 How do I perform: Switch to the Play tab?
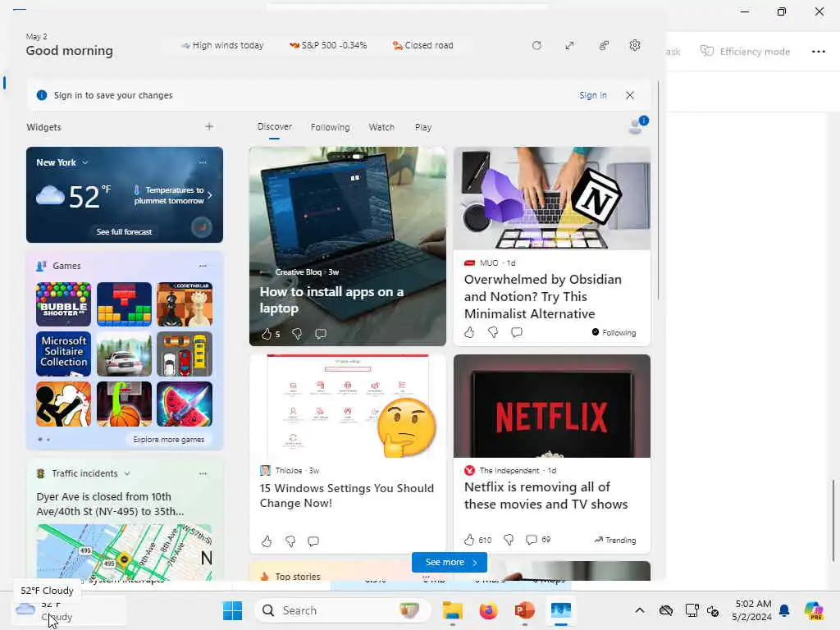click(423, 127)
